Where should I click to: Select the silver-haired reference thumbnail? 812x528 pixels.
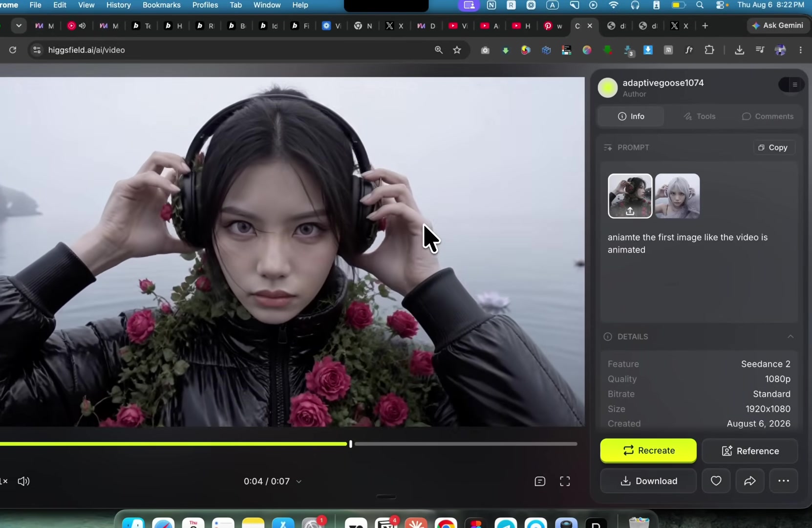(677, 196)
